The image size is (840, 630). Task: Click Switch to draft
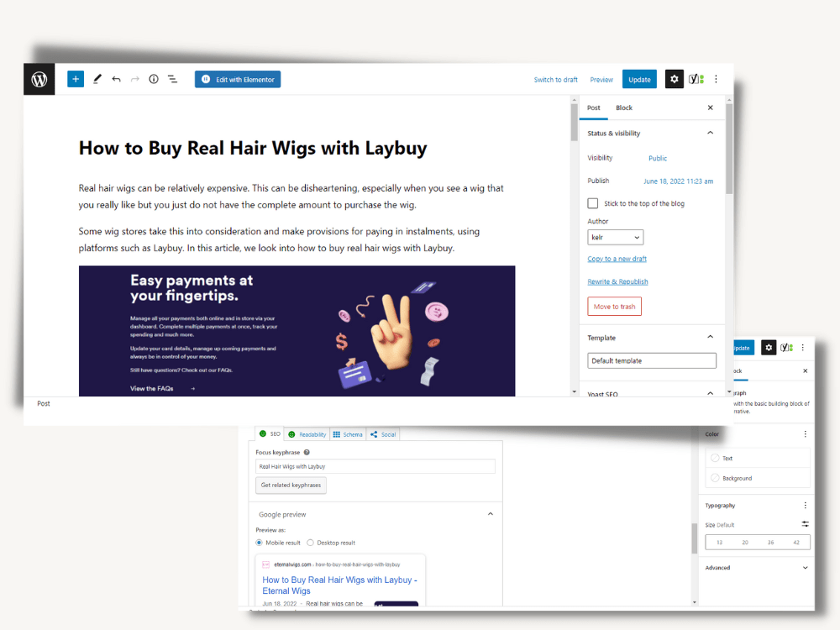coord(555,80)
